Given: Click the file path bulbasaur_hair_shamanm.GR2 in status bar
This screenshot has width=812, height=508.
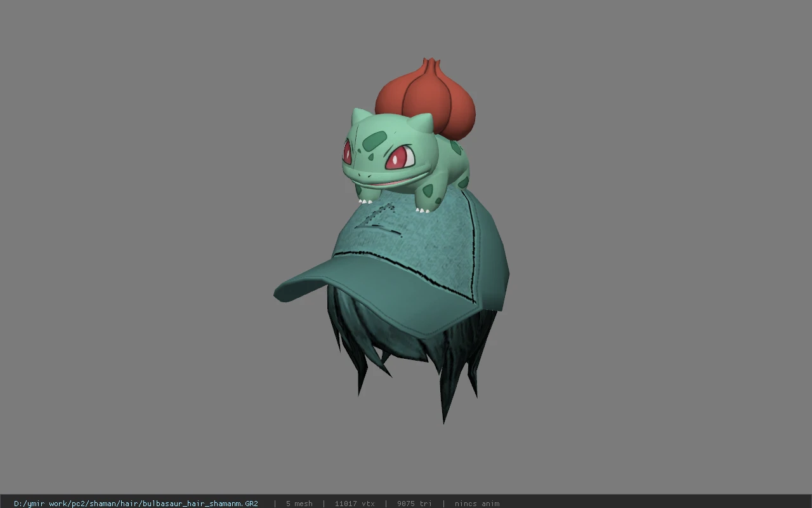Looking at the screenshot, I should click(136, 504).
